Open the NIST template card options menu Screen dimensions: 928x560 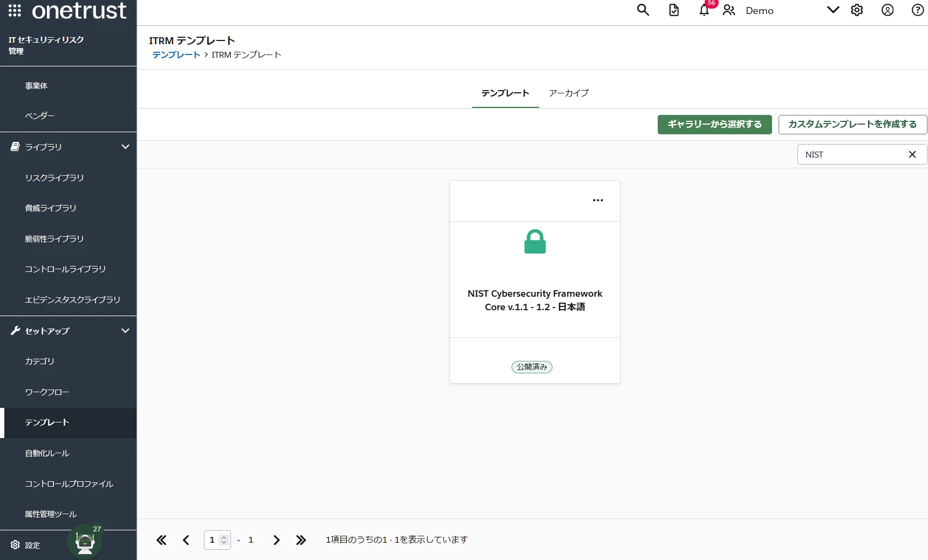(x=598, y=201)
